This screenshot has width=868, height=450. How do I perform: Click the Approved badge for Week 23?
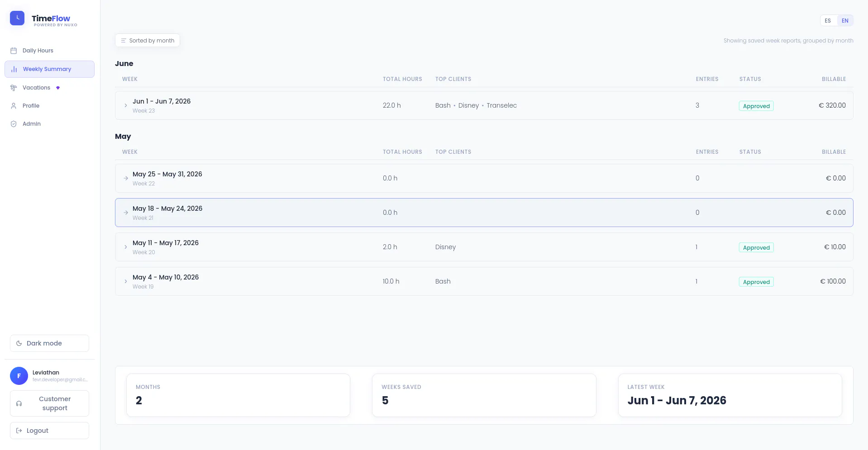(x=756, y=106)
